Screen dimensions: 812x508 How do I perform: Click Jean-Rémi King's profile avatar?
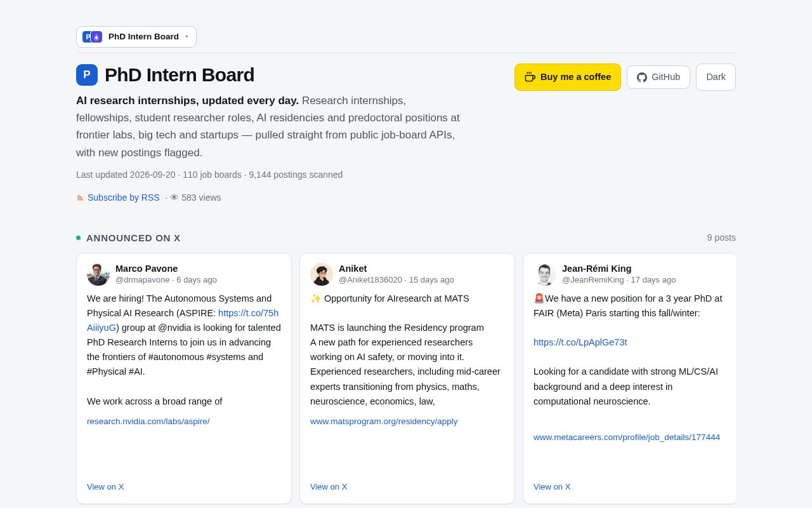545,274
